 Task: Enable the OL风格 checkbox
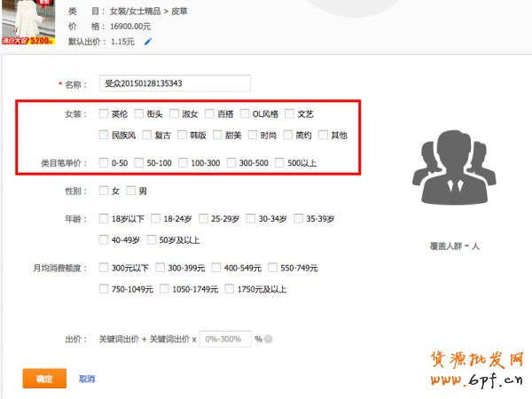point(245,114)
